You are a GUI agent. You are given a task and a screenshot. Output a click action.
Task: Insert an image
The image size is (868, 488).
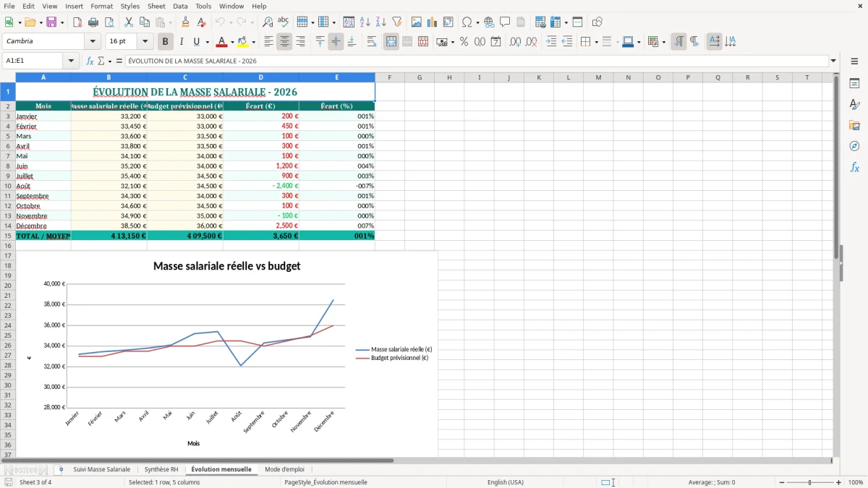click(417, 22)
